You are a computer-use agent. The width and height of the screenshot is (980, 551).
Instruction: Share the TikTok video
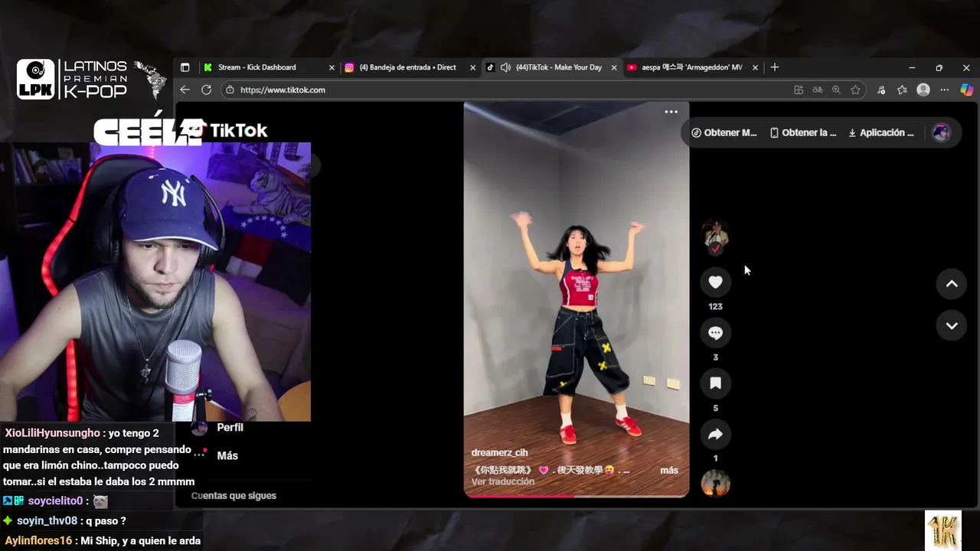coord(715,435)
